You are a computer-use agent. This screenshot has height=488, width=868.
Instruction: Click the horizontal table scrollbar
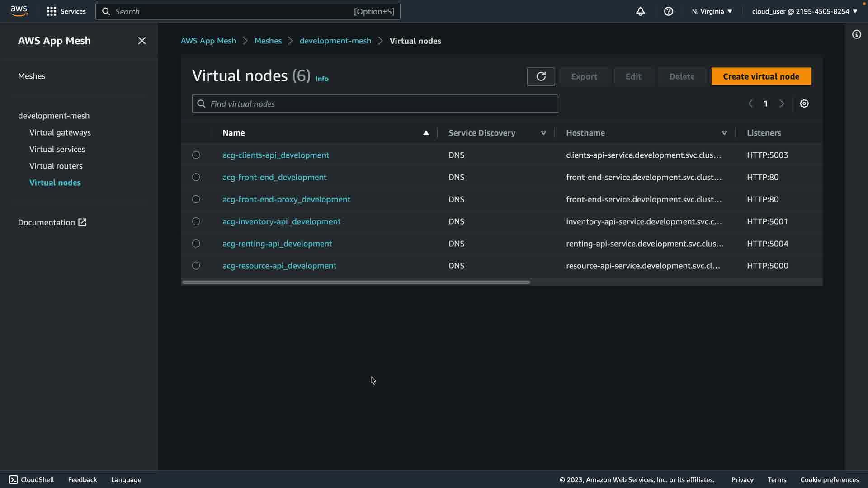point(356,282)
